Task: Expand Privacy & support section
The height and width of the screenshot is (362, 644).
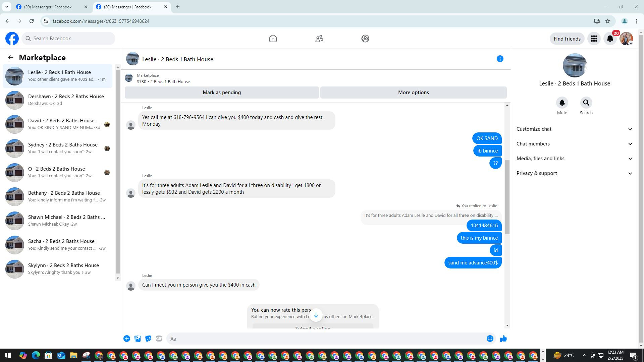Action: (x=574, y=173)
